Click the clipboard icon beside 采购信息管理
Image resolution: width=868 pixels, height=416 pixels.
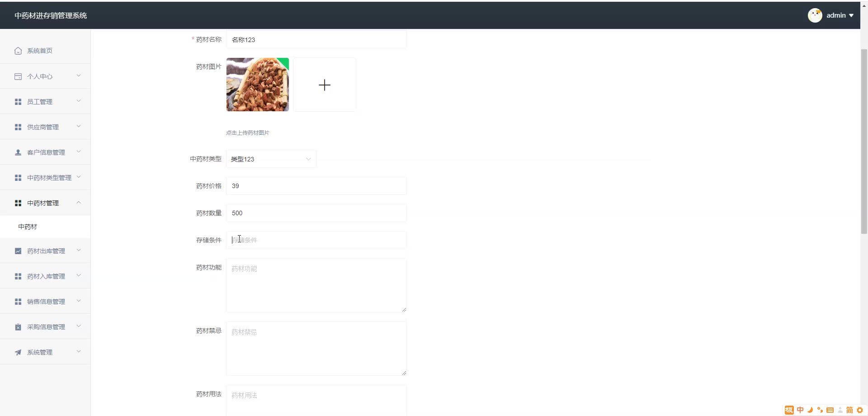pyautogui.click(x=18, y=327)
